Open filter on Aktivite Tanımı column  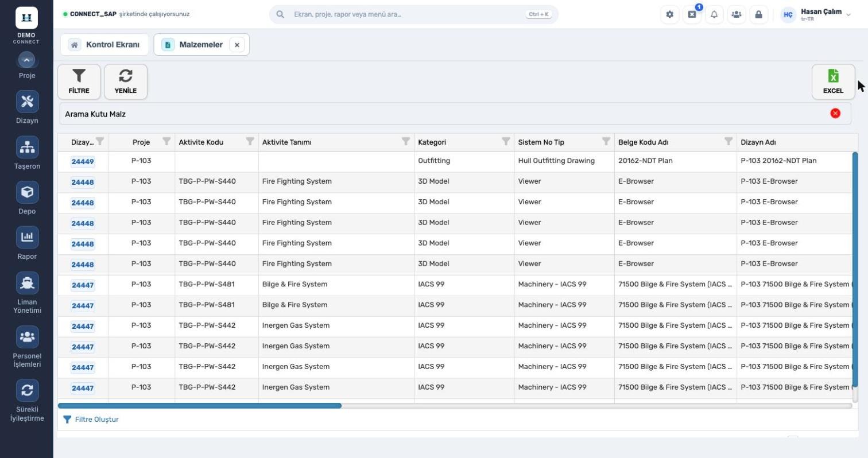click(406, 141)
